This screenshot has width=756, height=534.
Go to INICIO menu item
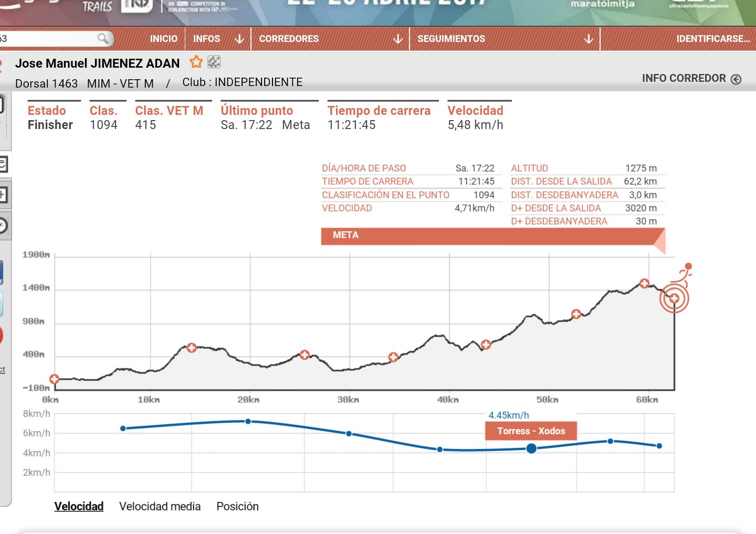click(163, 39)
